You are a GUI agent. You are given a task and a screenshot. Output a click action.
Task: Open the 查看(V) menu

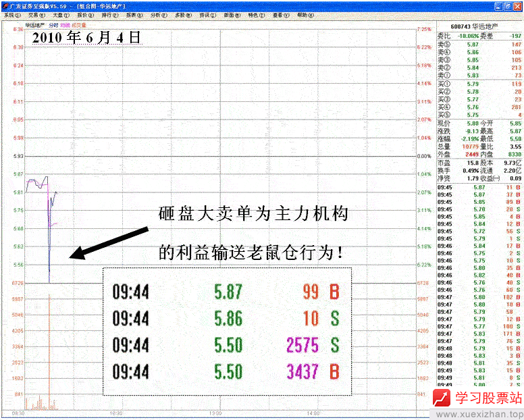point(281,15)
